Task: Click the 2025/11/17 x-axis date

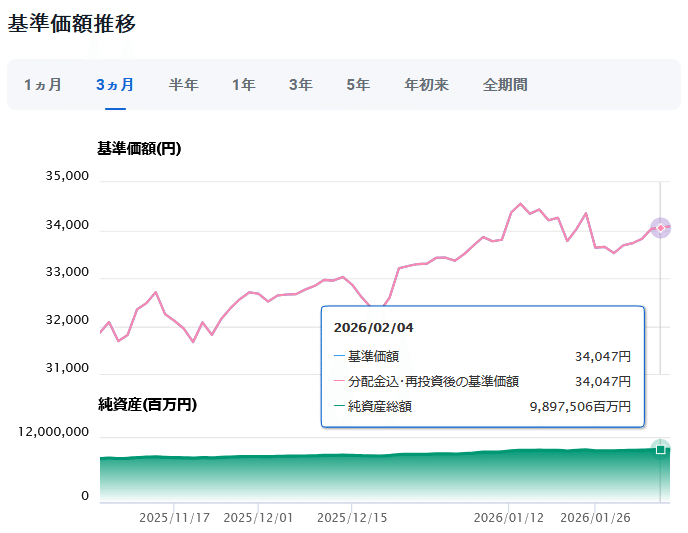Action: [x=174, y=518]
